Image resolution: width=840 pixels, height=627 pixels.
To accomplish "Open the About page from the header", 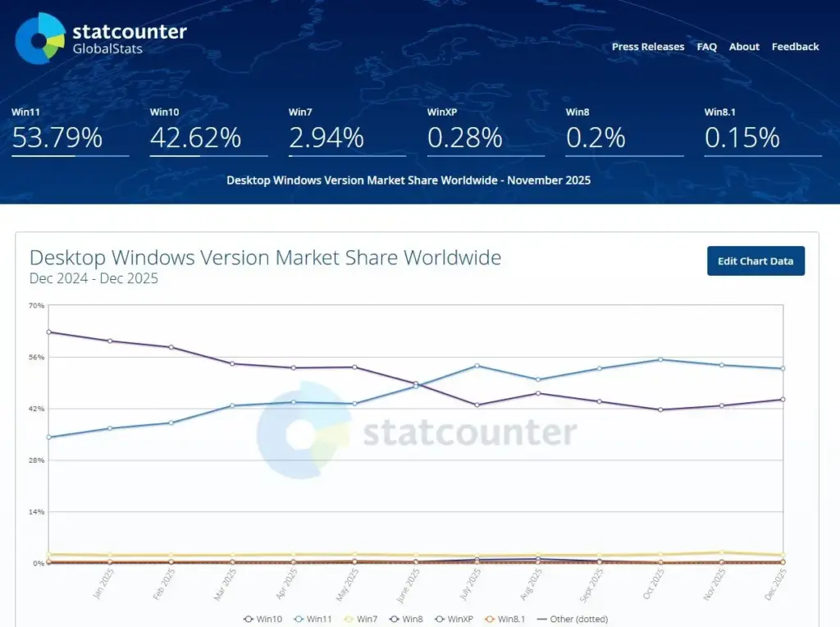I will (x=744, y=47).
